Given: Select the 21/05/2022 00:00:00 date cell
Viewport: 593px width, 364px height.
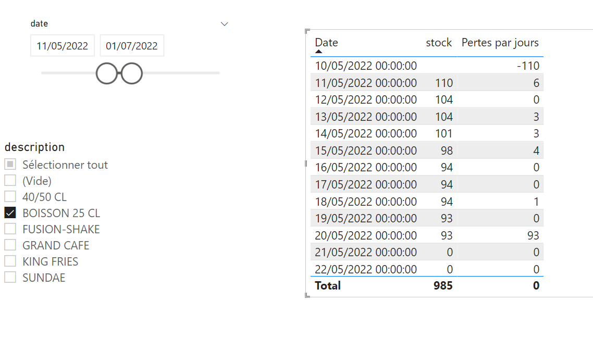Looking at the screenshot, I should coord(366,252).
